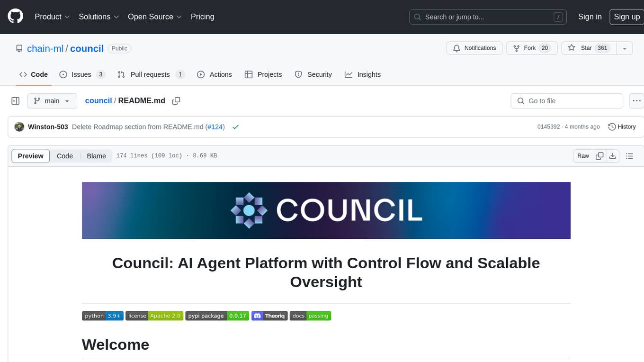Open the Projects tab
Viewport: 644px width, 362px height.
click(x=263, y=74)
